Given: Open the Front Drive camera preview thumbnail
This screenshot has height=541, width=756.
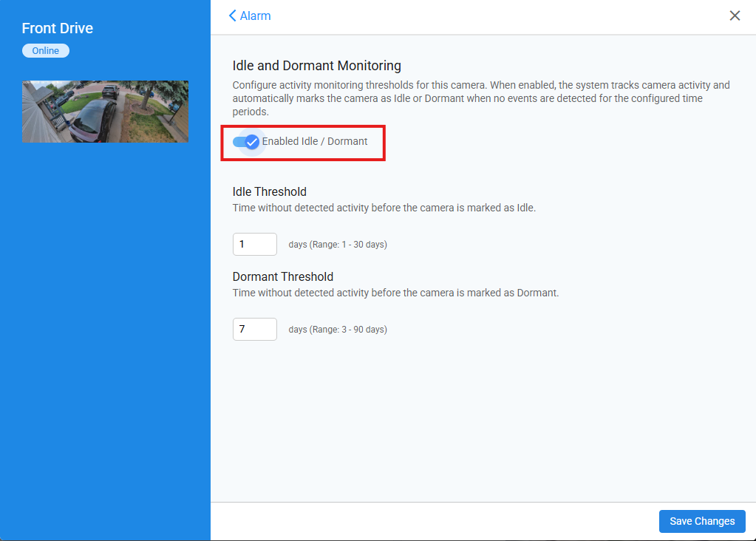Looking at the screenshot, I should [105, 112].
